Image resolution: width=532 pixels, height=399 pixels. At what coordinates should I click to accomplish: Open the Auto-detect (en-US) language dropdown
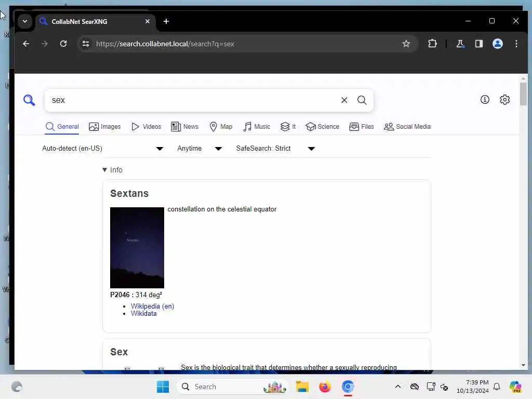click(103, 148)
